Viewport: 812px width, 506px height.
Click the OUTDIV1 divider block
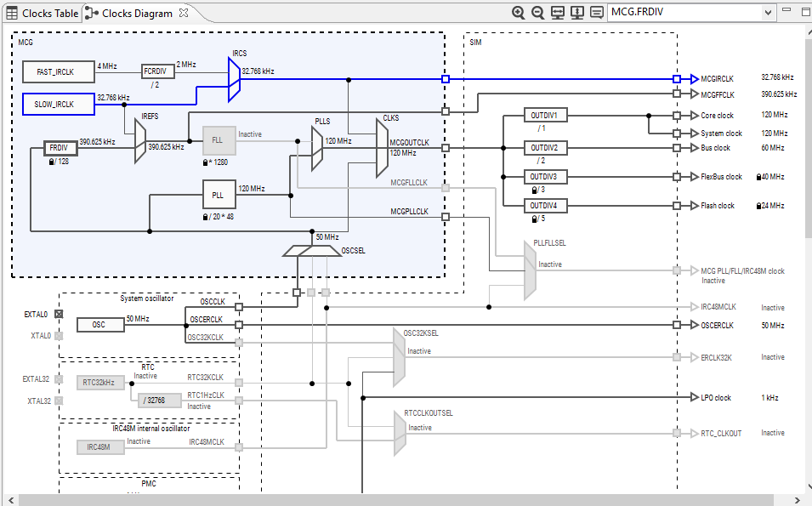click(x=545, y=115)
